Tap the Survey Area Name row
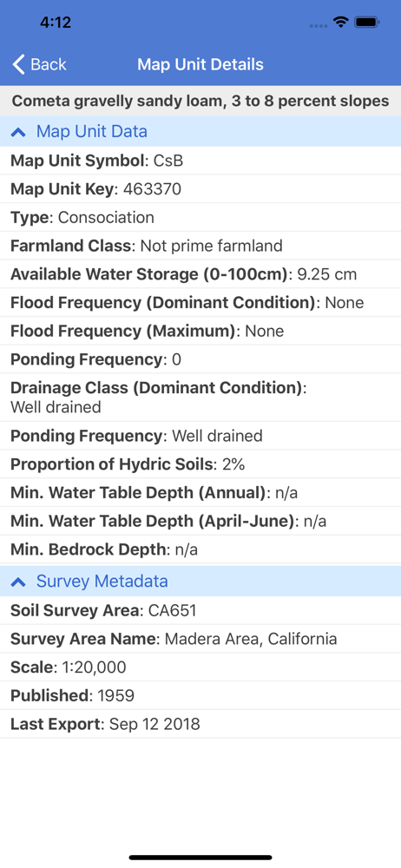401x868 pixels. [x=200, y=639]
